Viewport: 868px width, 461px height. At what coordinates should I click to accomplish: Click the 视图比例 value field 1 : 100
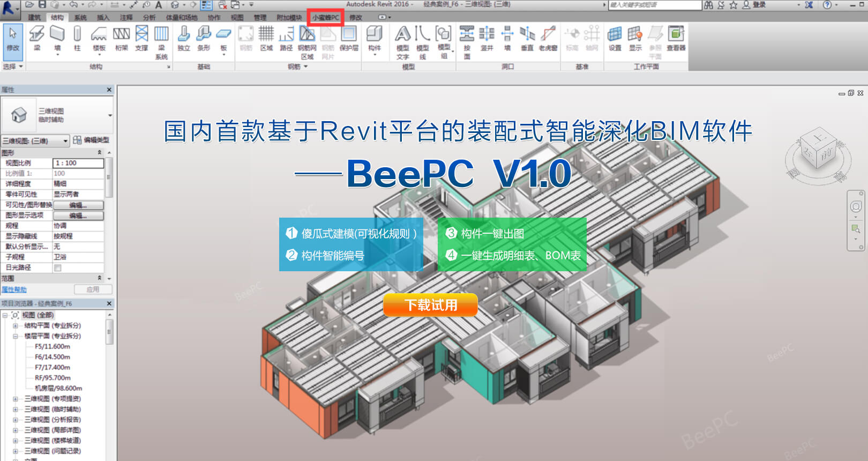[x=78, y=163]
